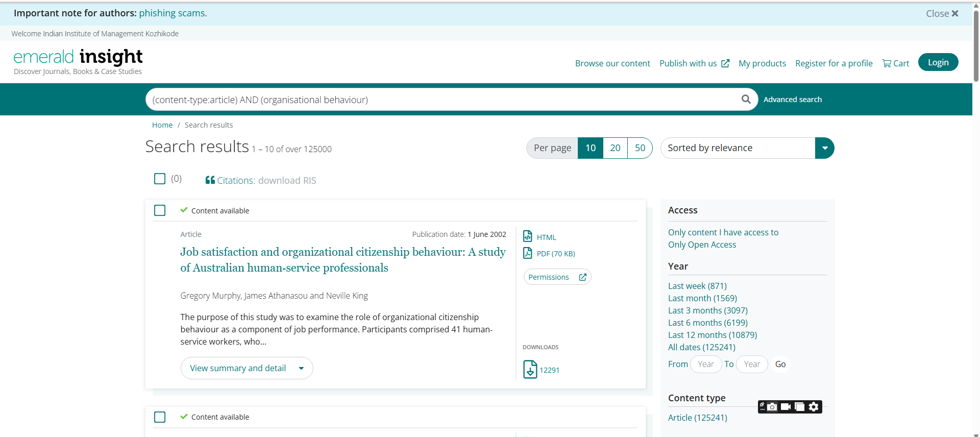The height and width of the screenshot is (437, 980).
Task: Set results per page to 50
Action: (640, 148)
